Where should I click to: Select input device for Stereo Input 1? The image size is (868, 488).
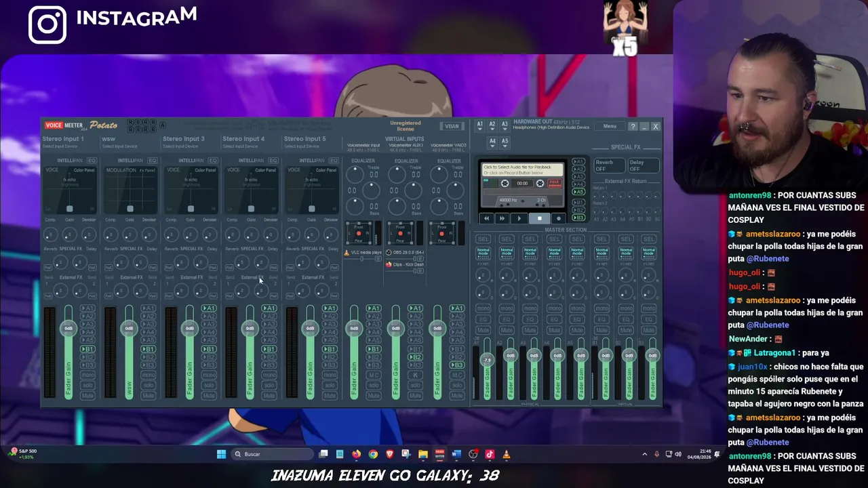(x=61, y=146)
